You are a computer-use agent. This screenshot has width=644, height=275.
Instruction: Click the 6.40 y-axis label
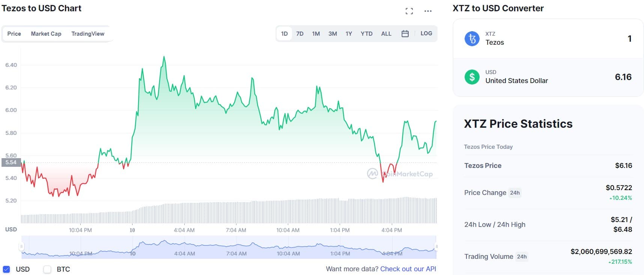click(x=11, y=65)
